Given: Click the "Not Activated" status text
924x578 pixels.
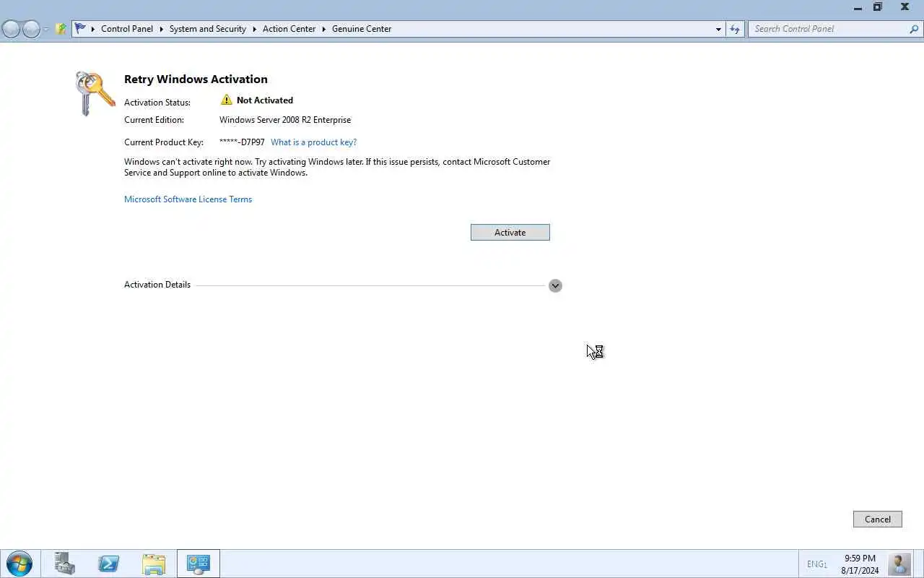Looking at the screenshot, I should pos(264,100).
